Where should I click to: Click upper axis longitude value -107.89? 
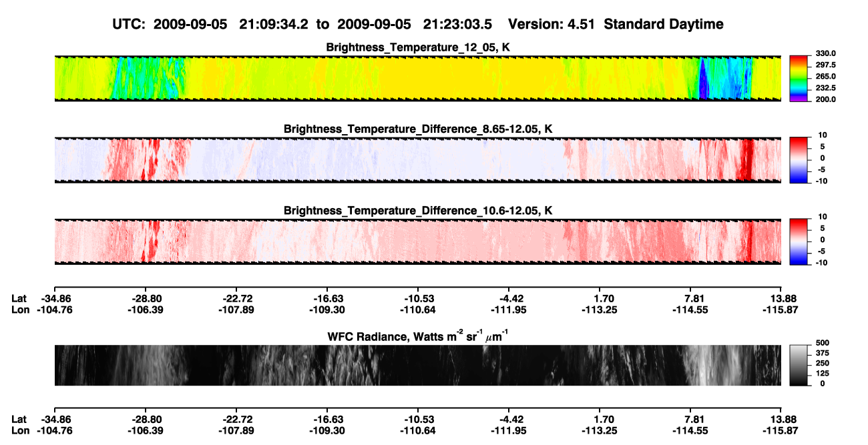coord(236,310)
